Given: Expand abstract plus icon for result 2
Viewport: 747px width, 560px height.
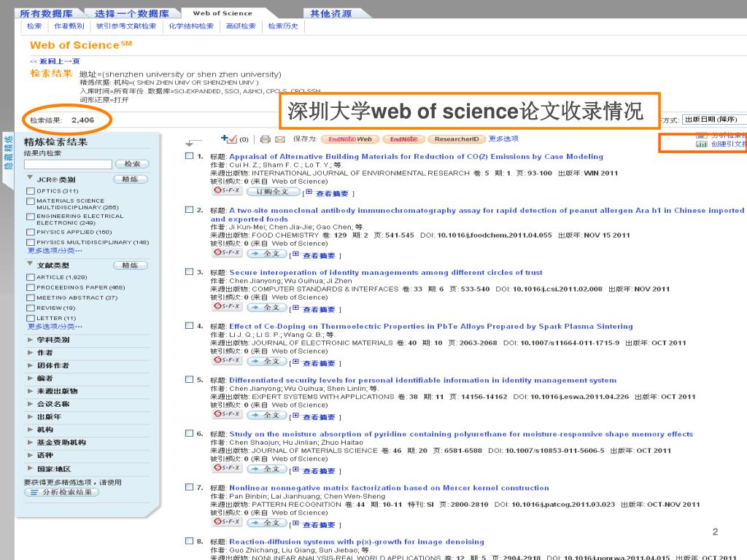Looking at the screenshot, I should click(x=296, y=254).
